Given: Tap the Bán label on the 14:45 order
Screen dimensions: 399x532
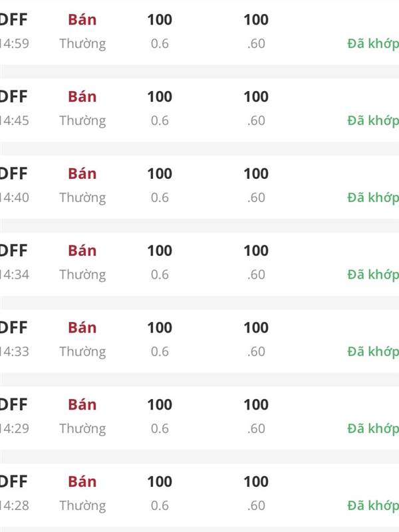Looking at the screenshot, I should coord(82,97).
